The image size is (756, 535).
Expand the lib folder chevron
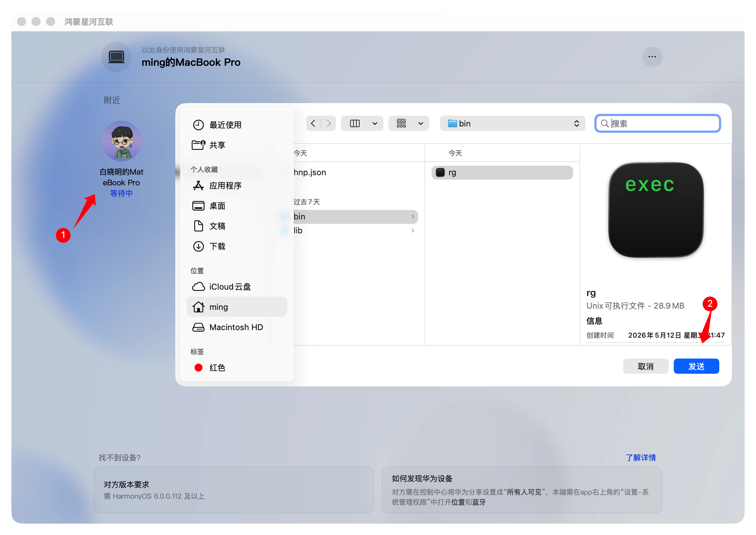coord(412,230)
